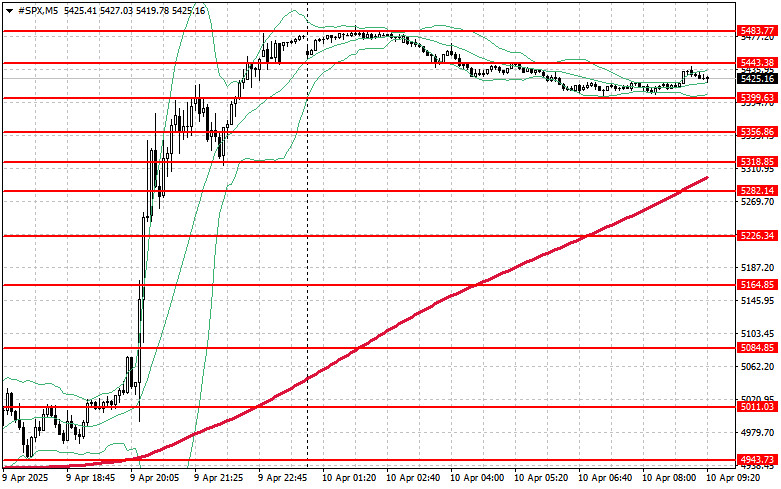This screenshot has height=489, width=781.
Task: Click the 5103.45 price axis value
Action: tap(757, 334)
